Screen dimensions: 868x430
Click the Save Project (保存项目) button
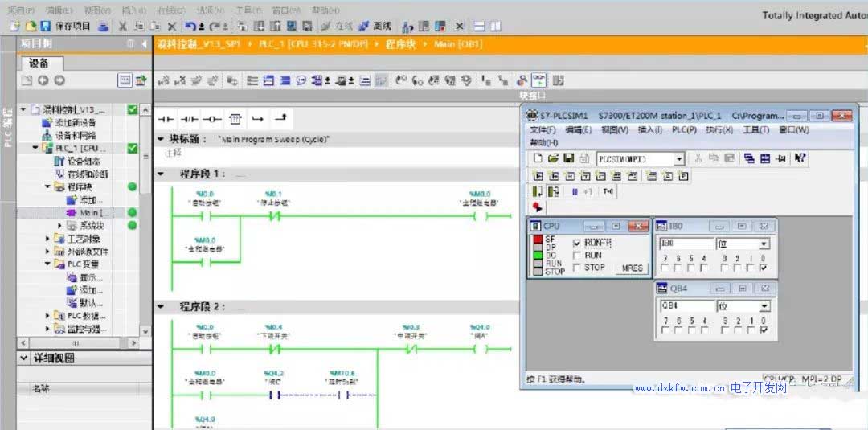(x=65, y=26)
